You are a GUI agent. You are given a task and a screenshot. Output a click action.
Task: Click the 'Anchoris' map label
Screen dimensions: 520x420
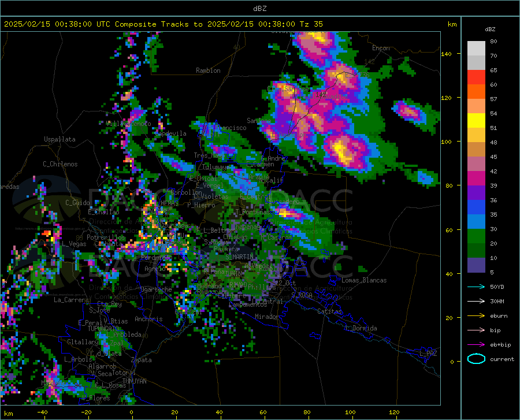pyautogui.click(x=148, y=319)
